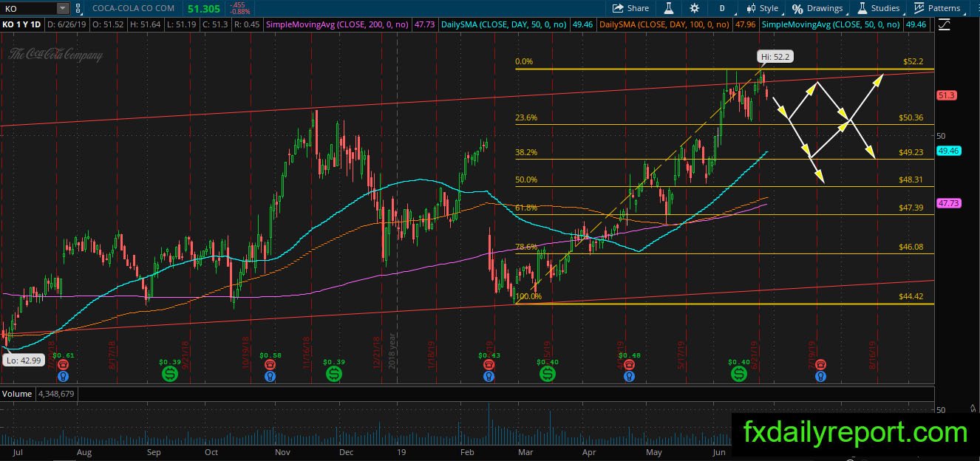The width and height of the screenshot is (980, 461).
Task: Click the lightbulb icon under $0.58 earnings
Action: (270, 376)
